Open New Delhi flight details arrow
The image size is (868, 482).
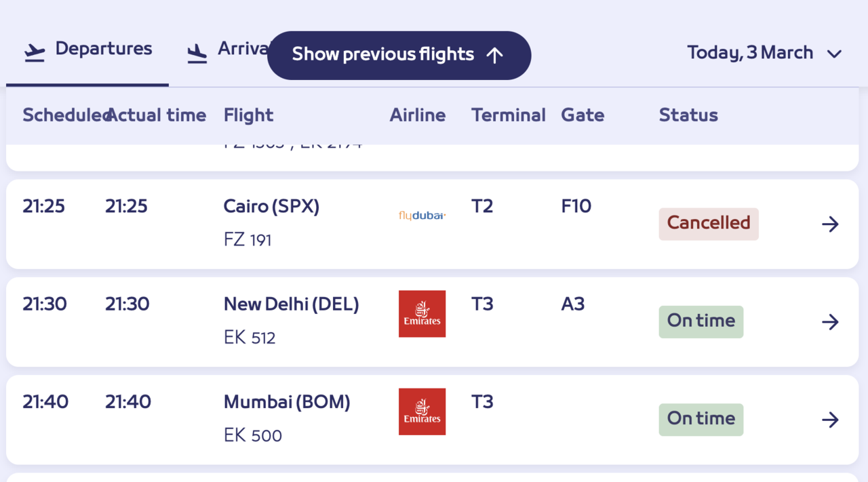tap(830, 322)
